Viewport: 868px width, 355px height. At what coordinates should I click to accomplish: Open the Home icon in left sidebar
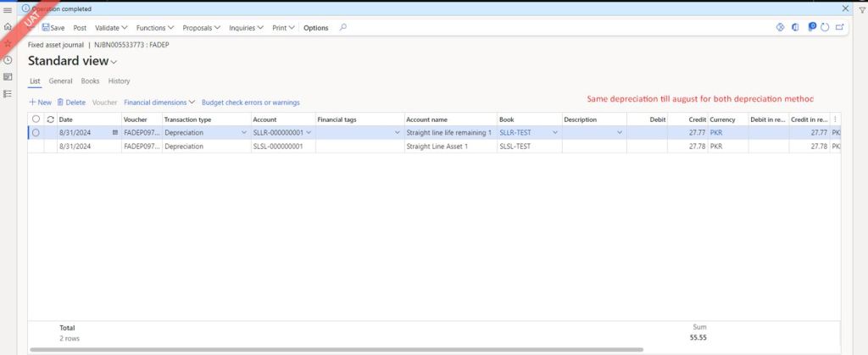[x=8, y=26]
